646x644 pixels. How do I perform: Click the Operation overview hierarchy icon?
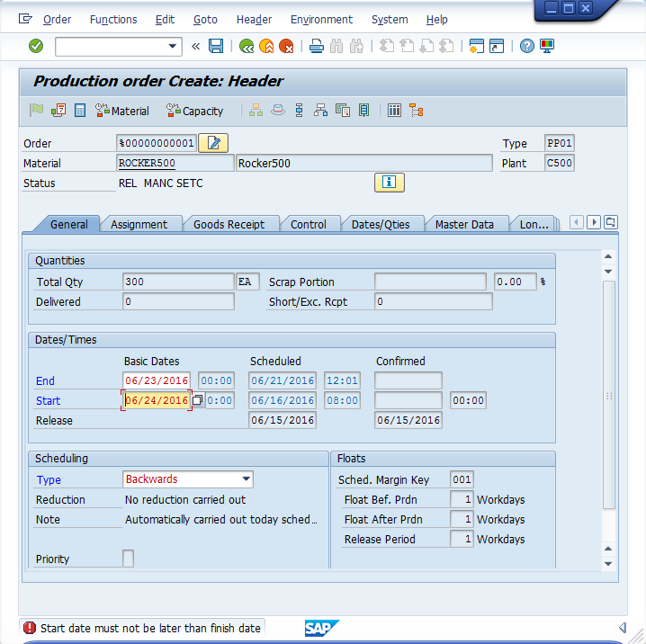pyautogui.click(x=256, y=111)
